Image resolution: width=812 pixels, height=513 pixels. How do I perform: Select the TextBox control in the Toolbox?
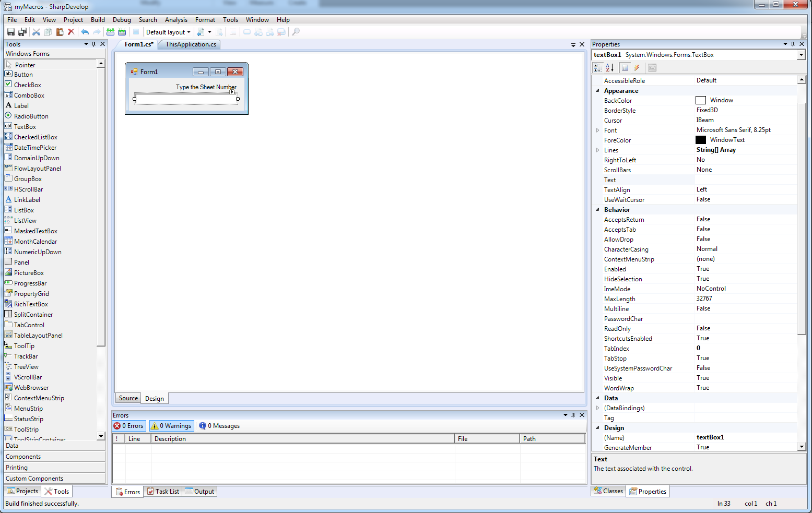tap(25, 126)
